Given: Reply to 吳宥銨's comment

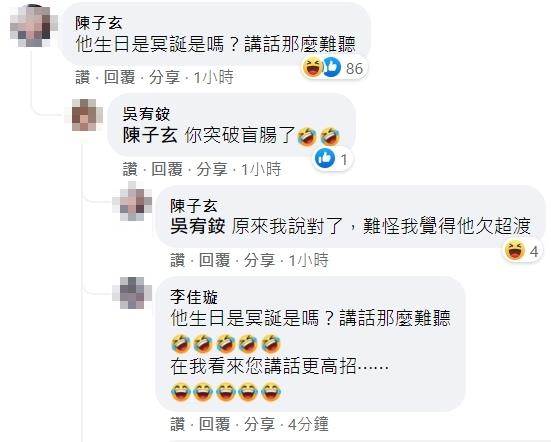Looking at the screenshot, I should pos(167,169).
